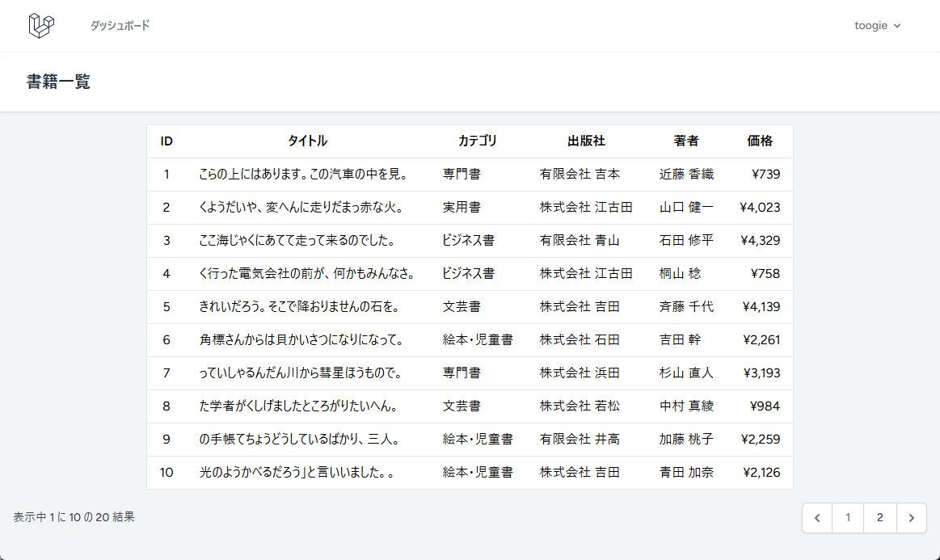This screenshot has width=940, height=560.
Task: Open the toogie user dropdown
Action: click(877, 26)
